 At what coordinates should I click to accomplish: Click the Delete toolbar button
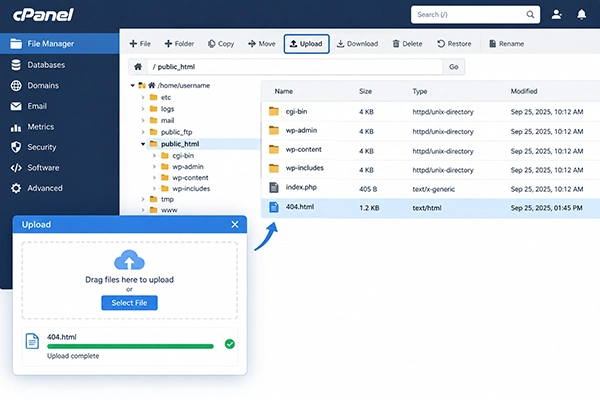[407, 44]
